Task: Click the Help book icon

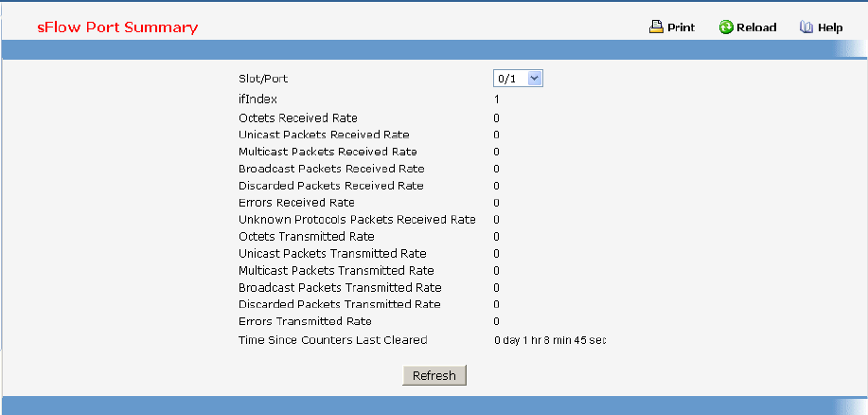Action: click(806, 27)
